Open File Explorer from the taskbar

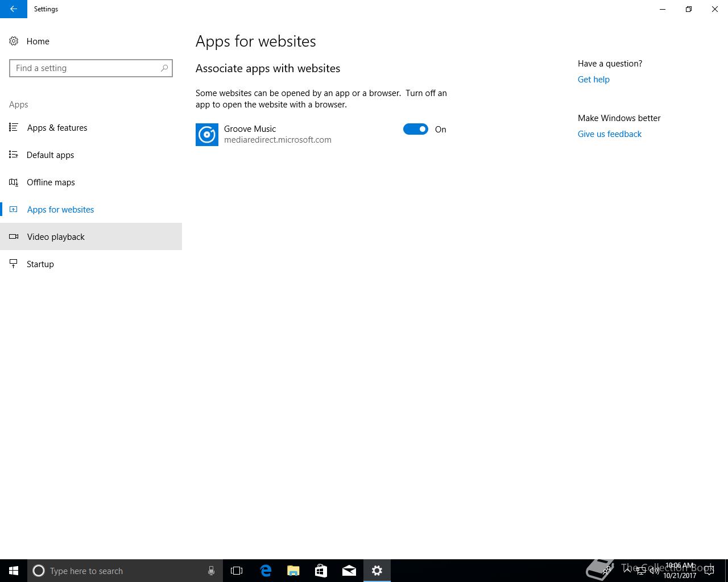293,571
